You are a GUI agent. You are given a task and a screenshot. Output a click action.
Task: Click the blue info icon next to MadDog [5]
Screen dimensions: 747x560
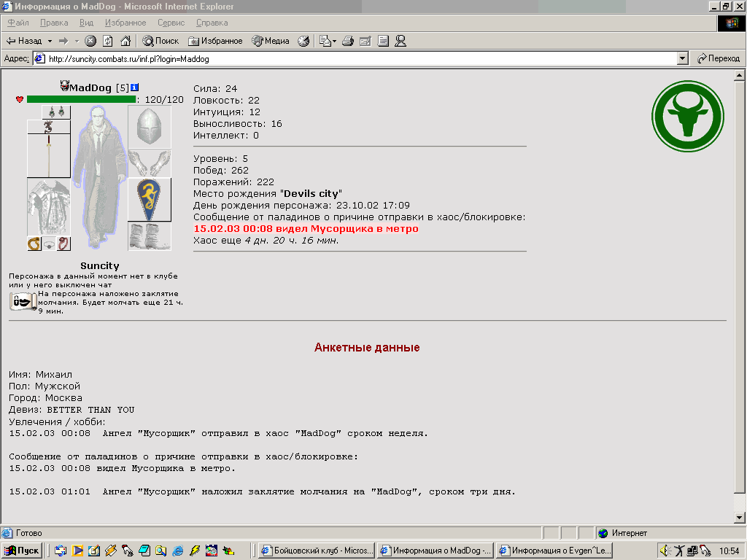click(x=134, y=87)
